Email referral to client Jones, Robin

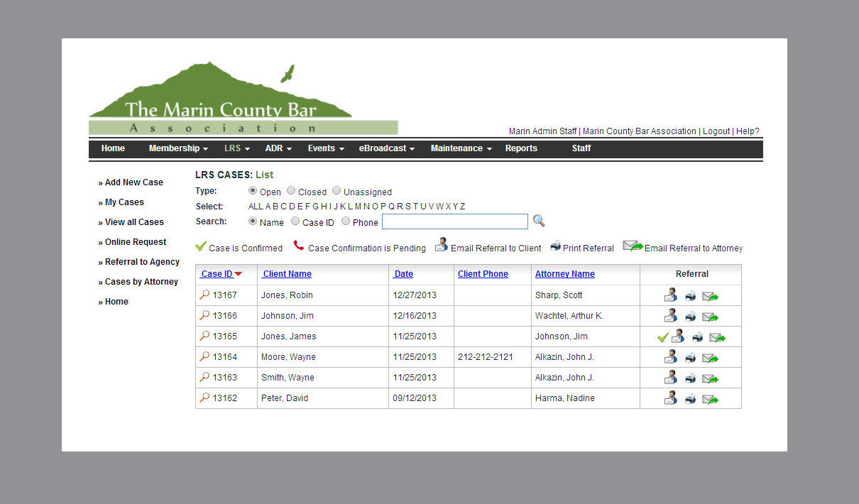click(671, 295)
